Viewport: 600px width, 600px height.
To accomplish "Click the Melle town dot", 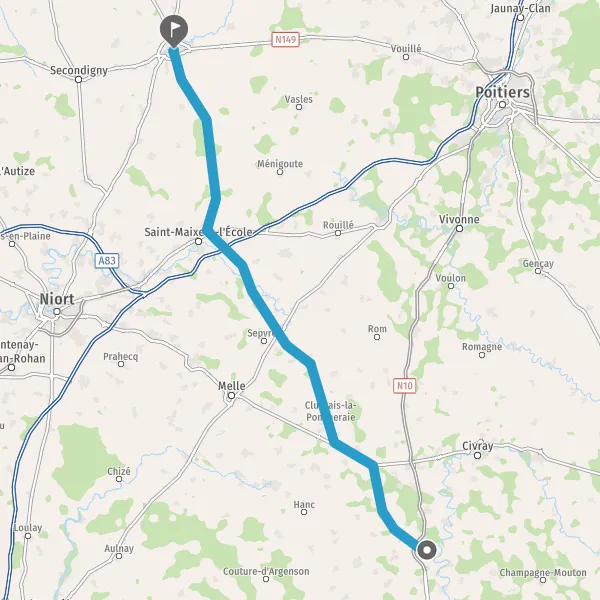I will (232, 395).
